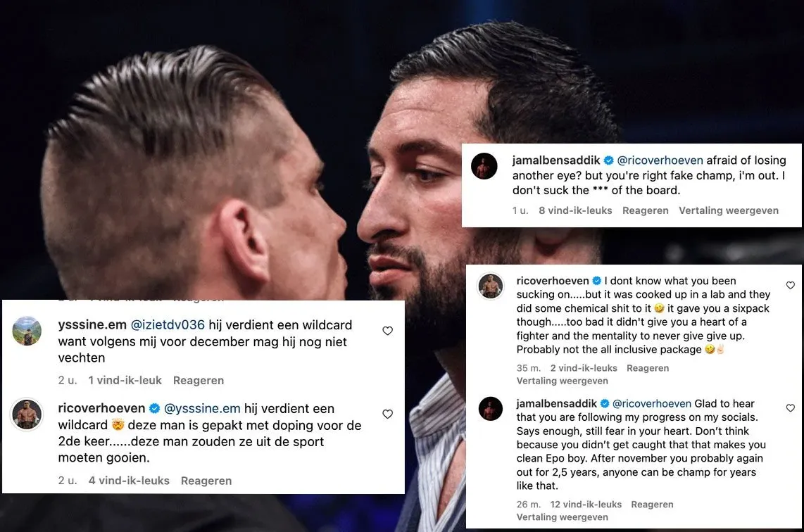
Task: Open the @ysssine.em mention link
Action: 202,408
